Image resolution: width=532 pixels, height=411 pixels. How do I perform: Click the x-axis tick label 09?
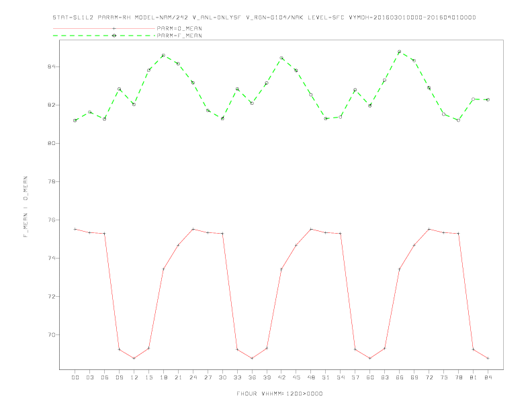(119, 377)
